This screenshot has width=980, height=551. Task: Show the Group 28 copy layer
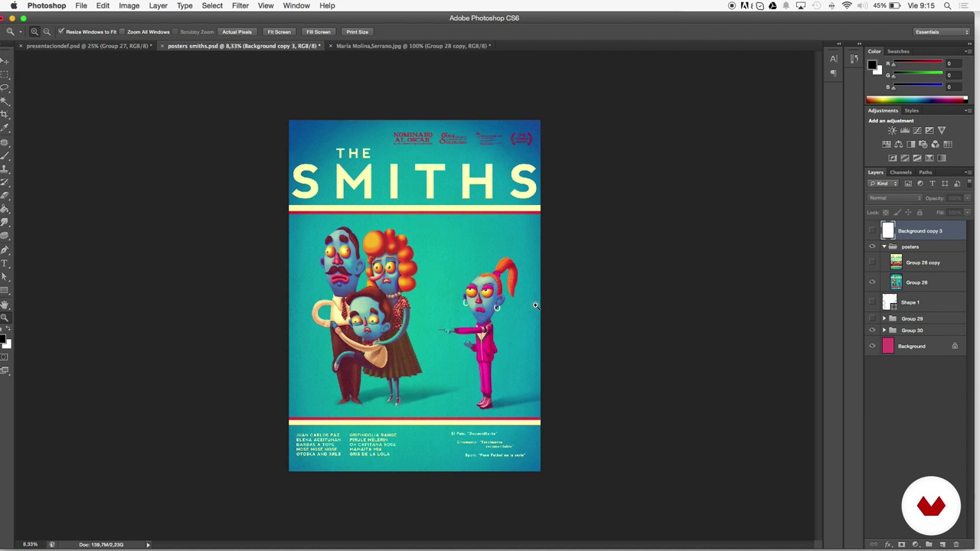pyautogui.click(x=872, y=262)
